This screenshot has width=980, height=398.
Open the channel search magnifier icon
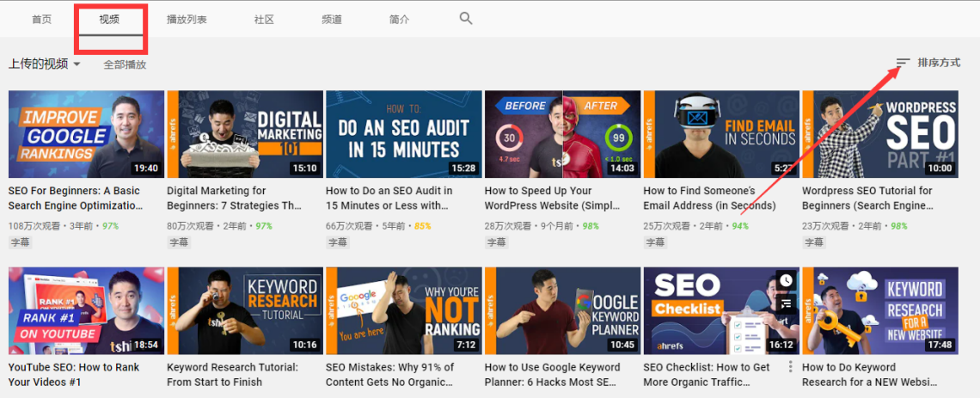[466, 18]
